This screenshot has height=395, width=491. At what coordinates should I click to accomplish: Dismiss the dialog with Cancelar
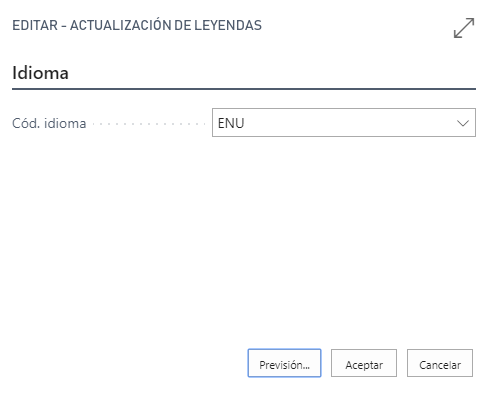440,363
